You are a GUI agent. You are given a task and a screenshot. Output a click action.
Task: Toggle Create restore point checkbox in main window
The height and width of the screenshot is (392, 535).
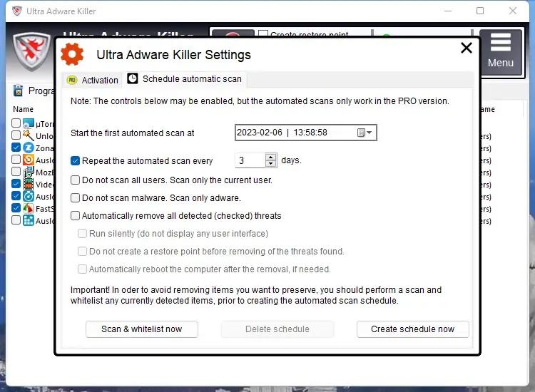(x=263, y=33)
